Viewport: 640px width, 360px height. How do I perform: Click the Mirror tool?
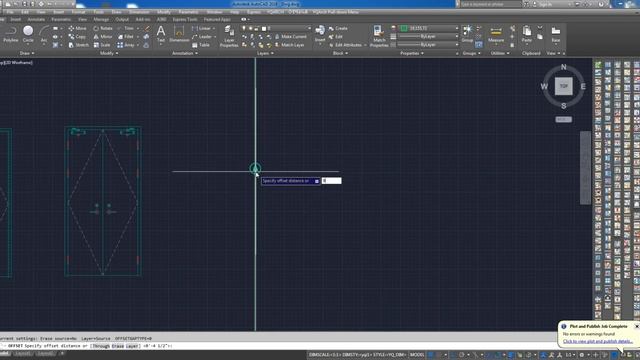coord(102,37)
